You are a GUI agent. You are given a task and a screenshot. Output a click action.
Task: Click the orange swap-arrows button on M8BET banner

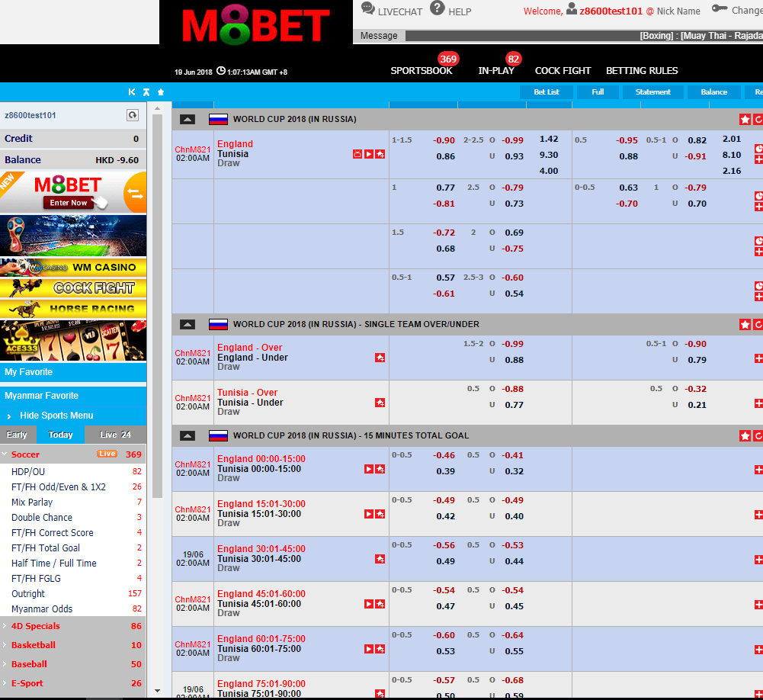(135, 193)
